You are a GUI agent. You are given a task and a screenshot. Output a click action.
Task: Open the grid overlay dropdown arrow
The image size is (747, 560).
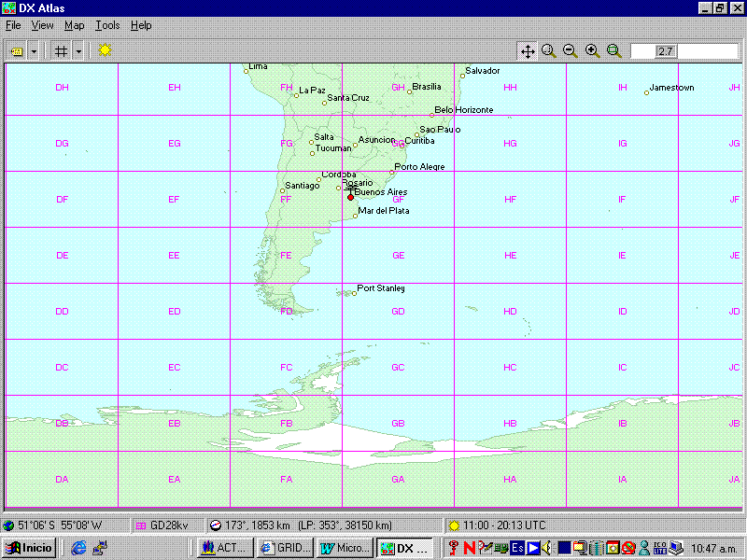pyautogui.click(x=78, y=51)
